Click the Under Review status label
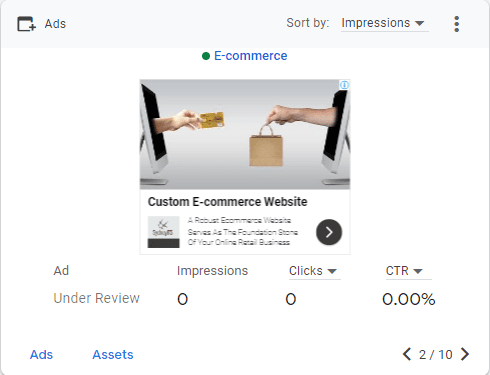The width and height of the screenshot is (490, 375). point(96,298)
